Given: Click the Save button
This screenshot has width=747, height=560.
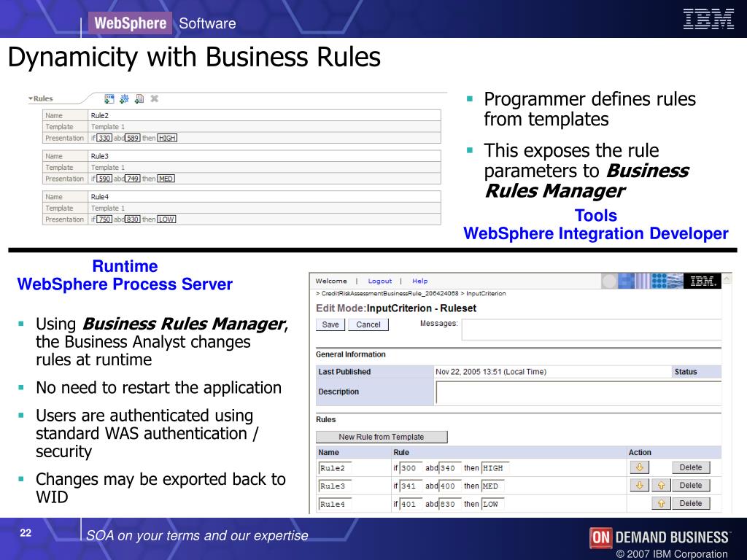Looking at the screenshot, I should coord(330,324).
